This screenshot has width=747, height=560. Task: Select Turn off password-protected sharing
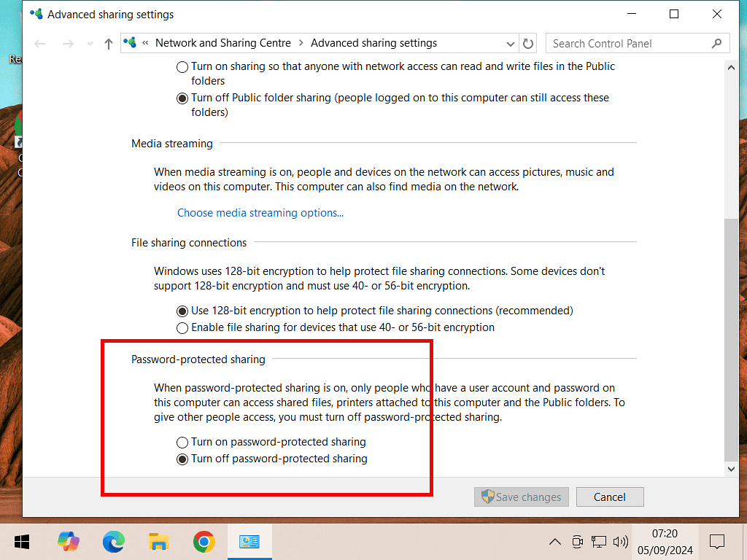click(x=182, y=459)
